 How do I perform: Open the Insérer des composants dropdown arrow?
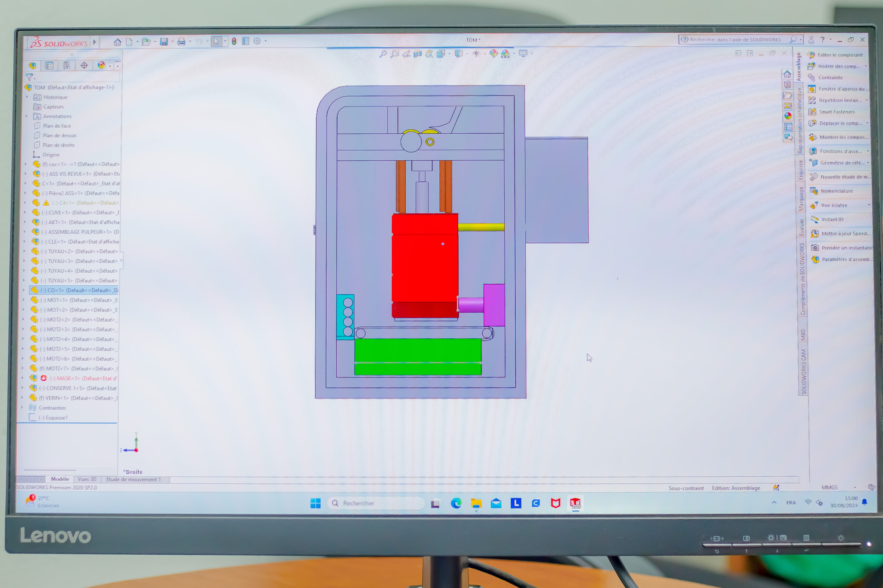tap(866, 67)
